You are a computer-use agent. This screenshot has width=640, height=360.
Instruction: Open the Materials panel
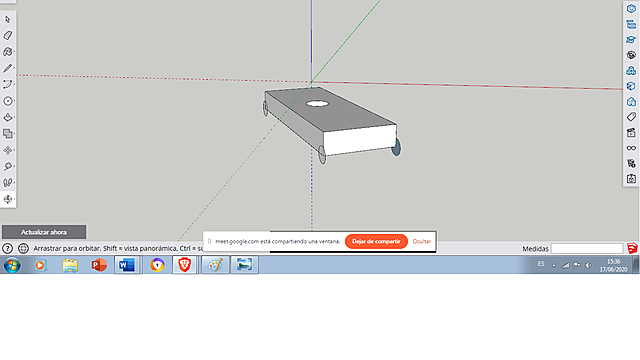click(631, 71)
